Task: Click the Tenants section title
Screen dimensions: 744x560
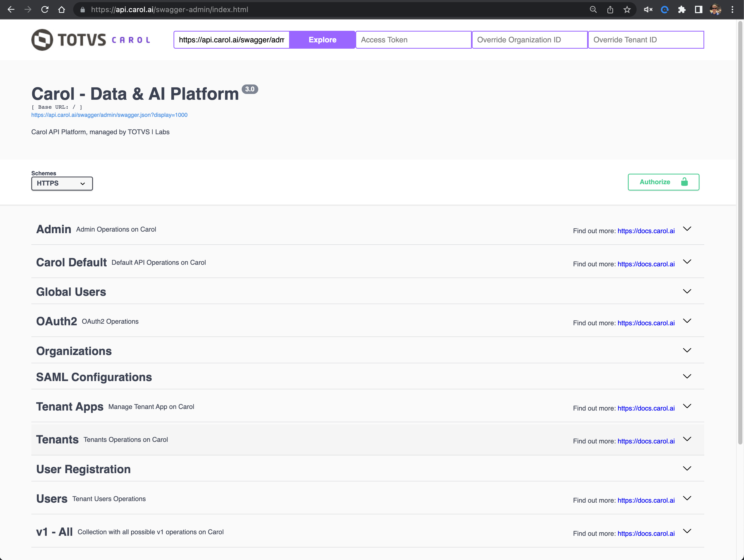Action: (x=57, y=440)
